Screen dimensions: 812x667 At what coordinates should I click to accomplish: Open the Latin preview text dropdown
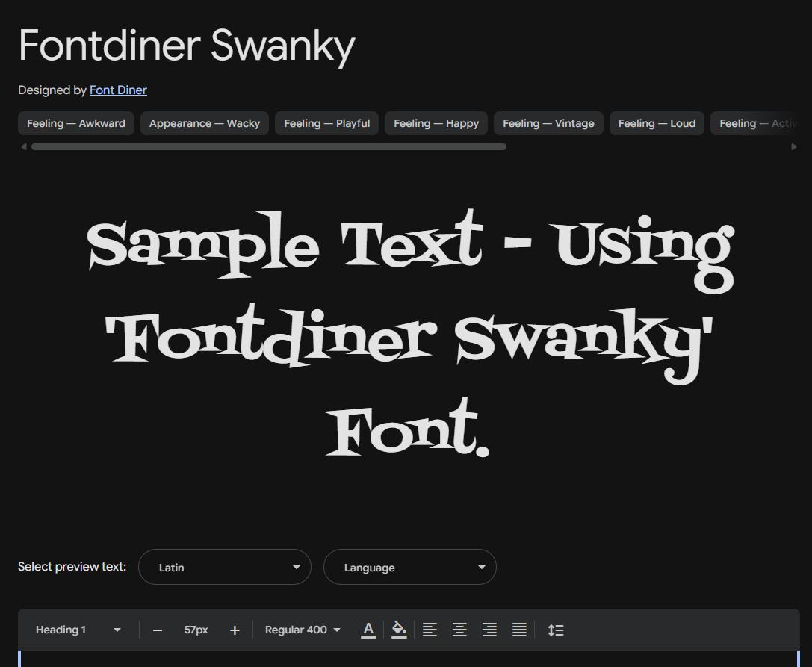[x=225, y=567]
